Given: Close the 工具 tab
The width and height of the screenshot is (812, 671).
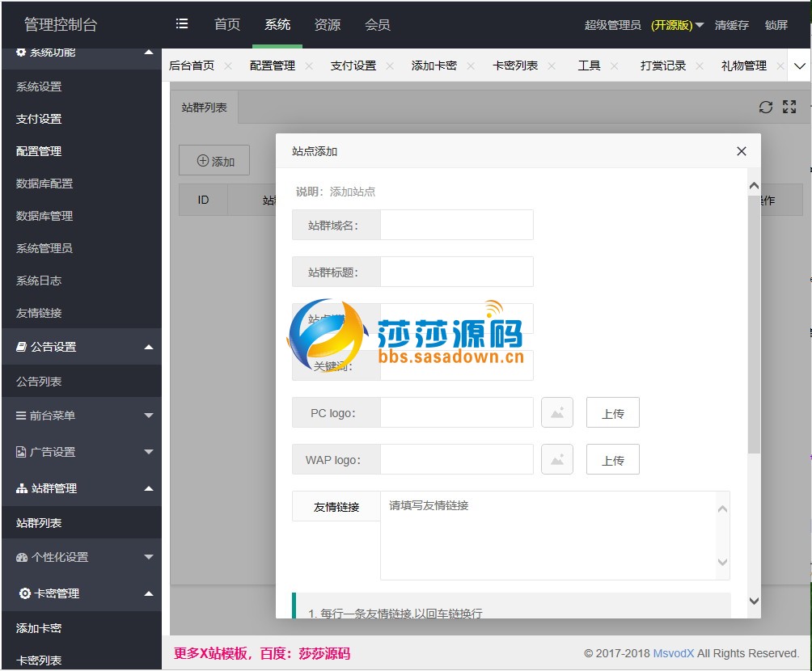Looking at the screenshot, I should [x=614, y=65].
